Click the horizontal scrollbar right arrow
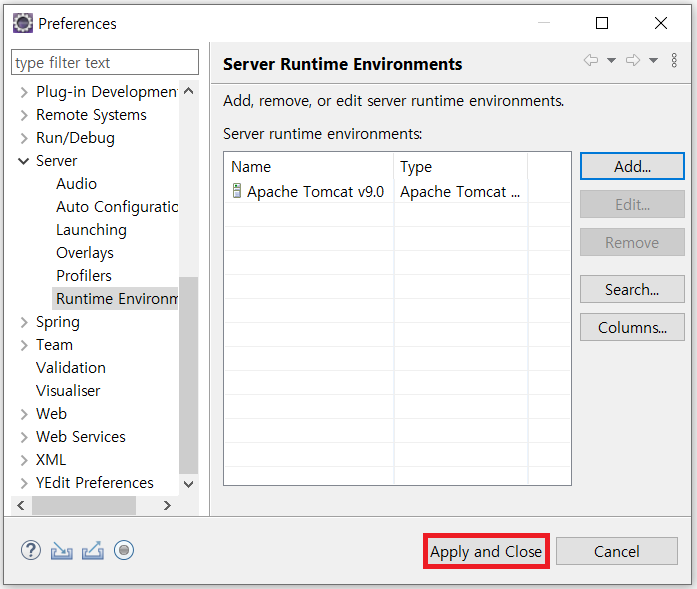This screenshot has width=697, height=589. [x=167, y=505]
